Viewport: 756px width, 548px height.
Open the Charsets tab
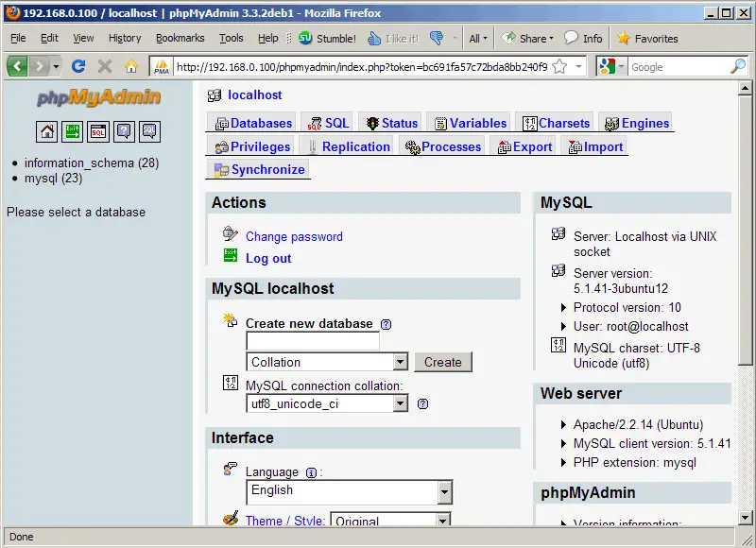[556, 124]
